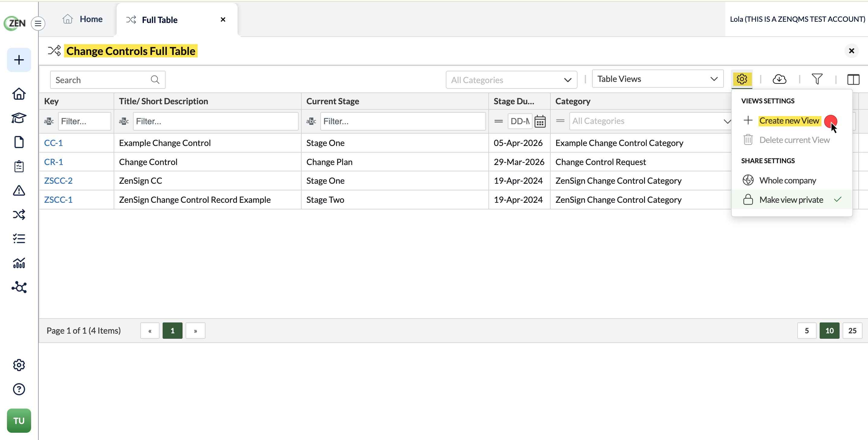The image size is (868, 440).
Task: Open Home icon in left sidebar
Action: tap(19, 94)
